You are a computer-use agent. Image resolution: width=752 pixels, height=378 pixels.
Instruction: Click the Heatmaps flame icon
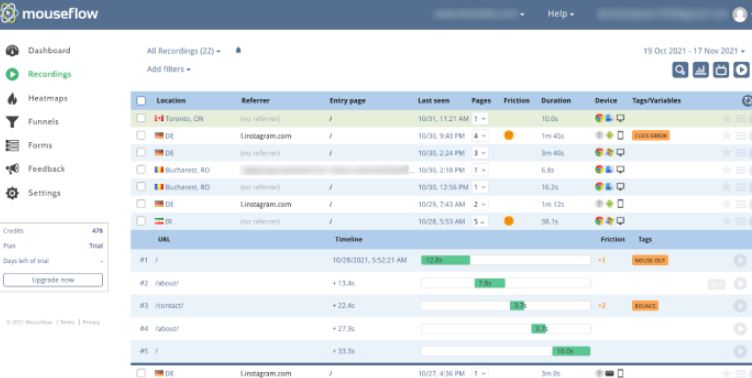tap(12, 98)
